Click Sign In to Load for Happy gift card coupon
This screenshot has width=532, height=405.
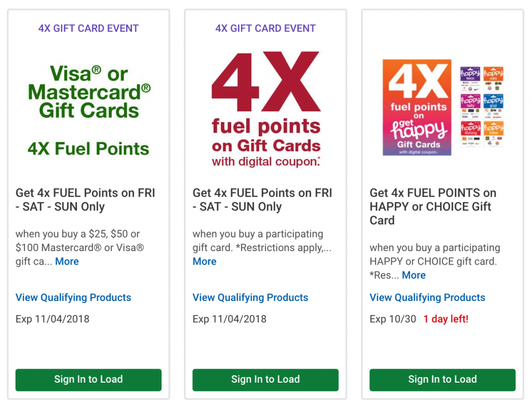pyautogui.click(x=443, y=380)
